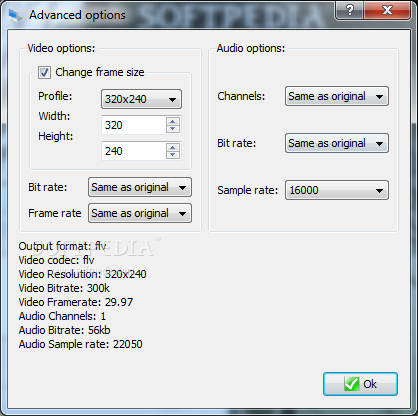Increase Width with up spinner arrow
Screen dimensions: 418x416
173,121
